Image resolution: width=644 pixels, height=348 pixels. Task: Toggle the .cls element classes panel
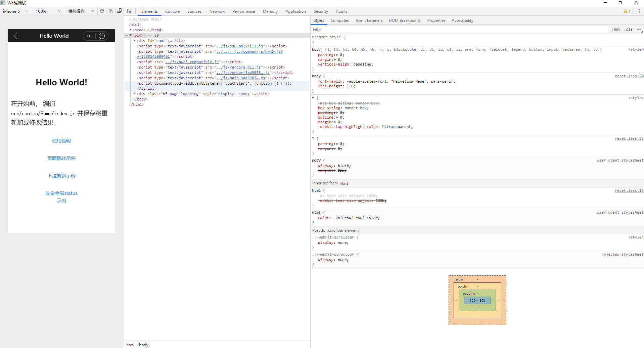pyautogui.click(x=628, y=29)
